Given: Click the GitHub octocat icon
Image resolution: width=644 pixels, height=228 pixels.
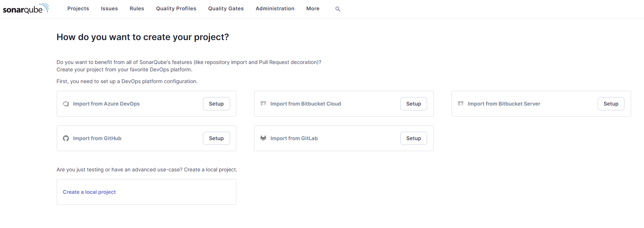Looking at the screenshot, I should (66, 138).
